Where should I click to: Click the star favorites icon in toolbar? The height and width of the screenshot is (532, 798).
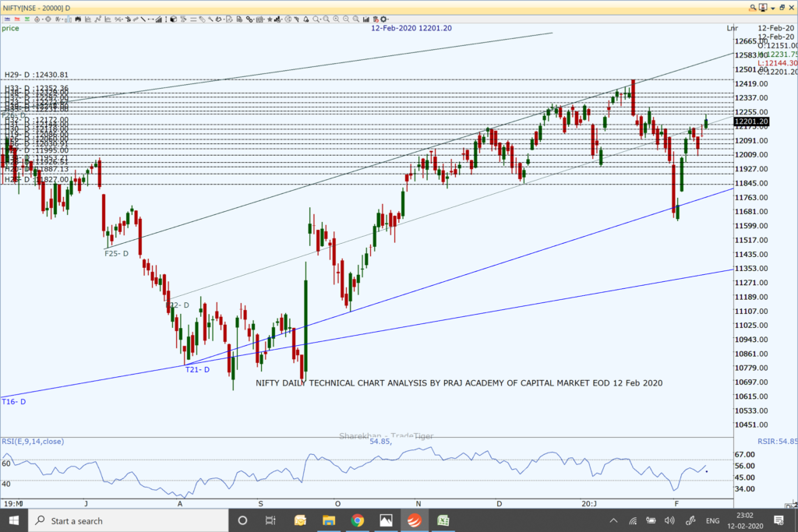[270, 19]
